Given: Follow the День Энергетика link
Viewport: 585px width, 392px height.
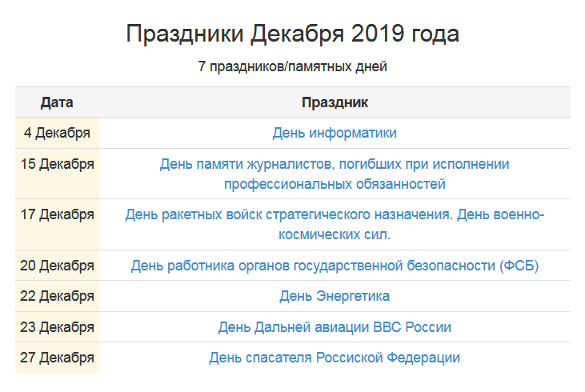Looking at the screenshot, I should tap(335, 296).
